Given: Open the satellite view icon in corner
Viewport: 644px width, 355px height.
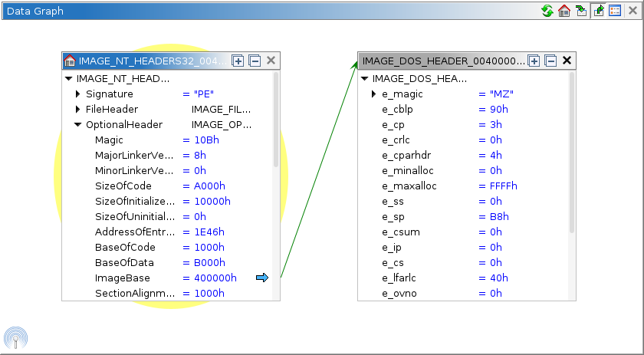Looking at the screenshot, I should coord(15,338).
